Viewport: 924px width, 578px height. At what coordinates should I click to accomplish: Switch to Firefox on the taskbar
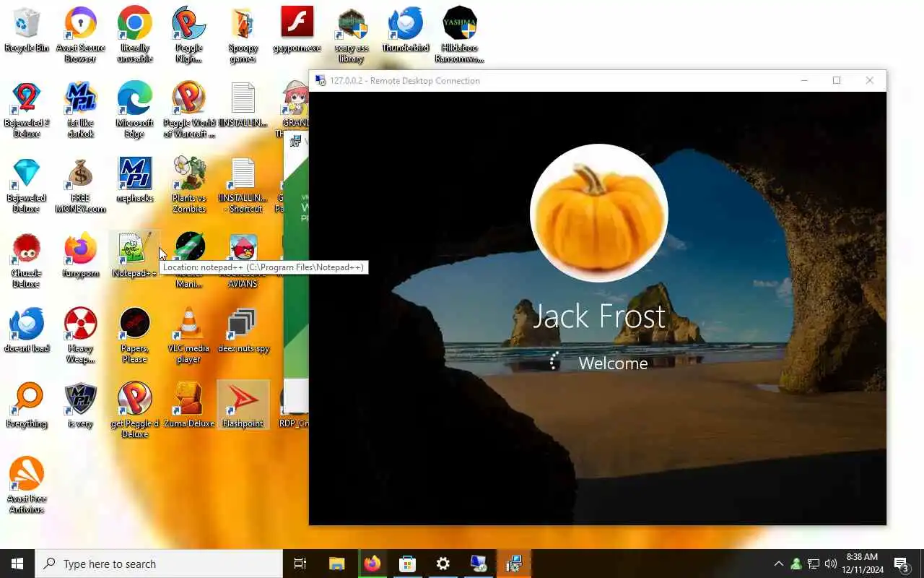[372, 564]
